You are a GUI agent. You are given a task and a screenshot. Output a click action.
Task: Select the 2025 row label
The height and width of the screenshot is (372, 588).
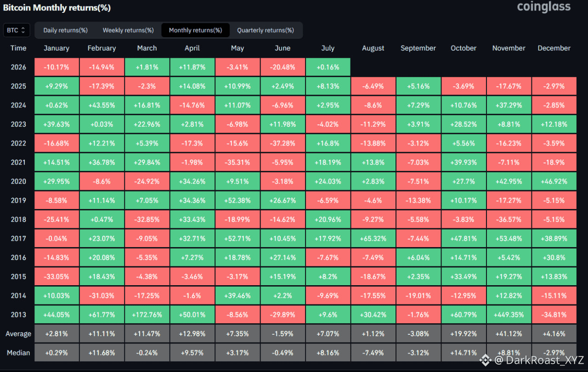click(18, 86)
